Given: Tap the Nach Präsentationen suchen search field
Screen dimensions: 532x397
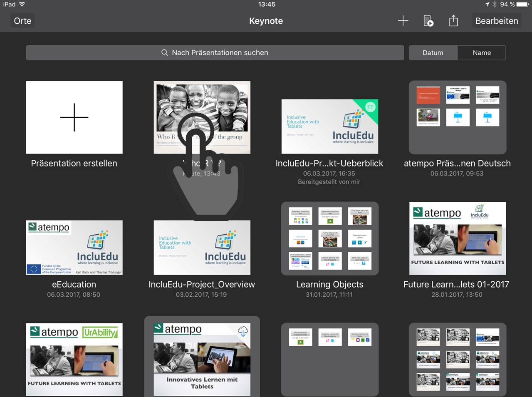Looking at the screenshot, I should tap(215, 53).
